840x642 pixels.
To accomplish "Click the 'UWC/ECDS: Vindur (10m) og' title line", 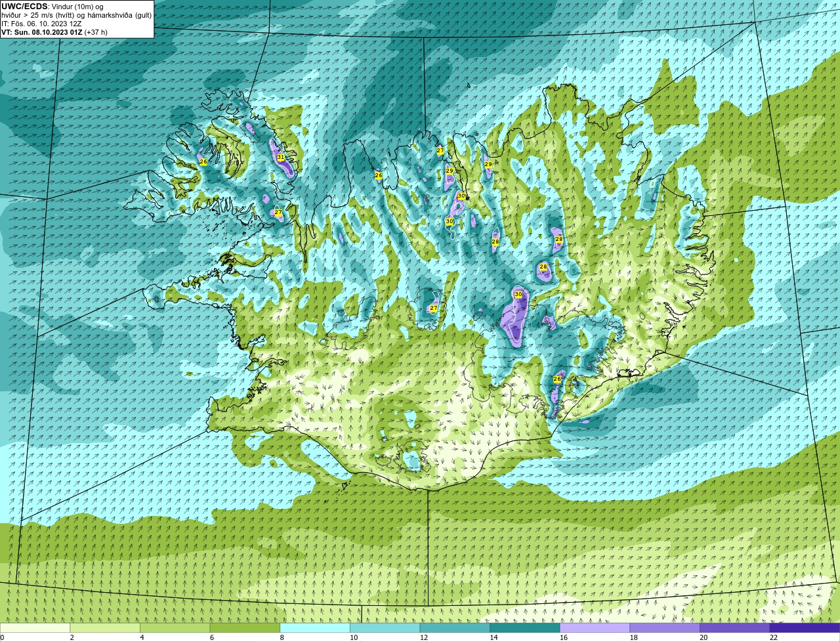I will click(x=52, y=6).
